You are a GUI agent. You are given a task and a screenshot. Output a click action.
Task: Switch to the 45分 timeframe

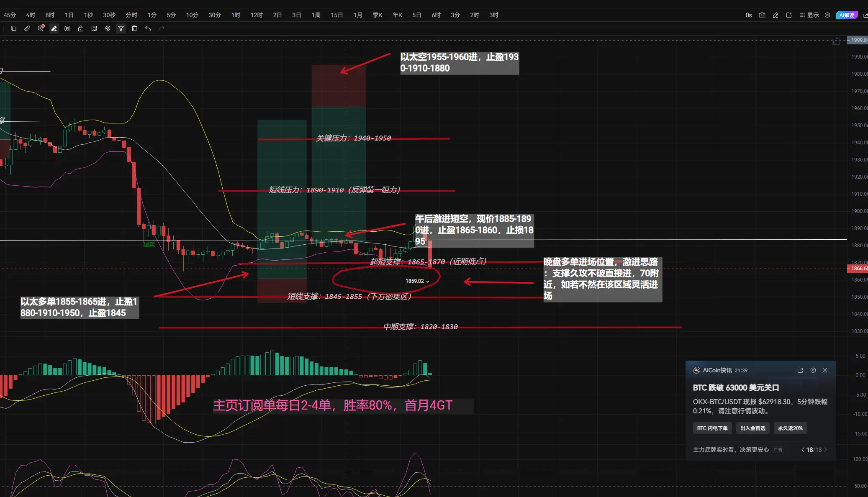[10, 15]
